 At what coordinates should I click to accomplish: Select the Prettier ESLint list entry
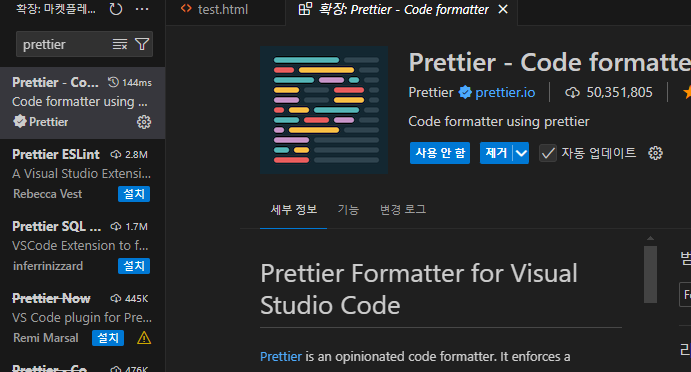[x=82, y=175]
